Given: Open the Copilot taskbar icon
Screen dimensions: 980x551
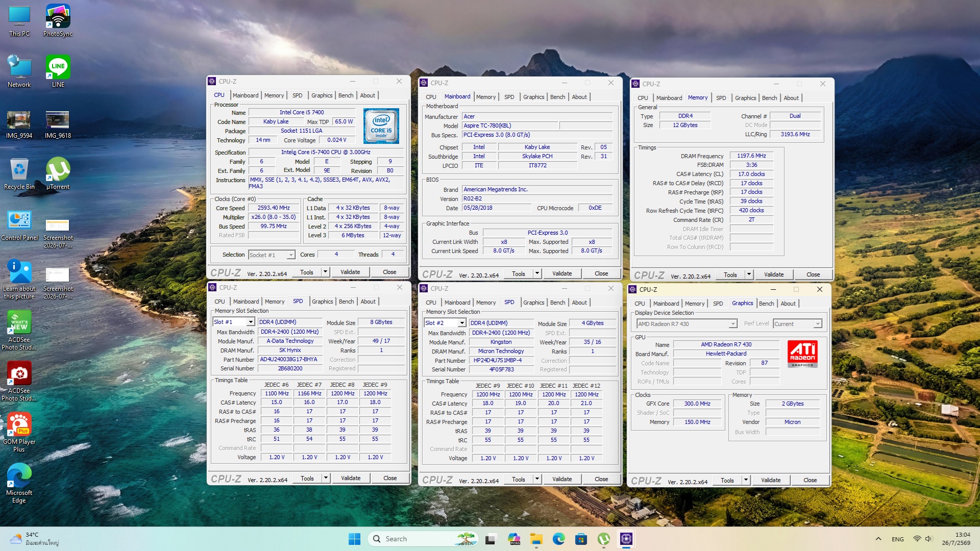Looking at the screenshot, I should (x=513, y=539).
